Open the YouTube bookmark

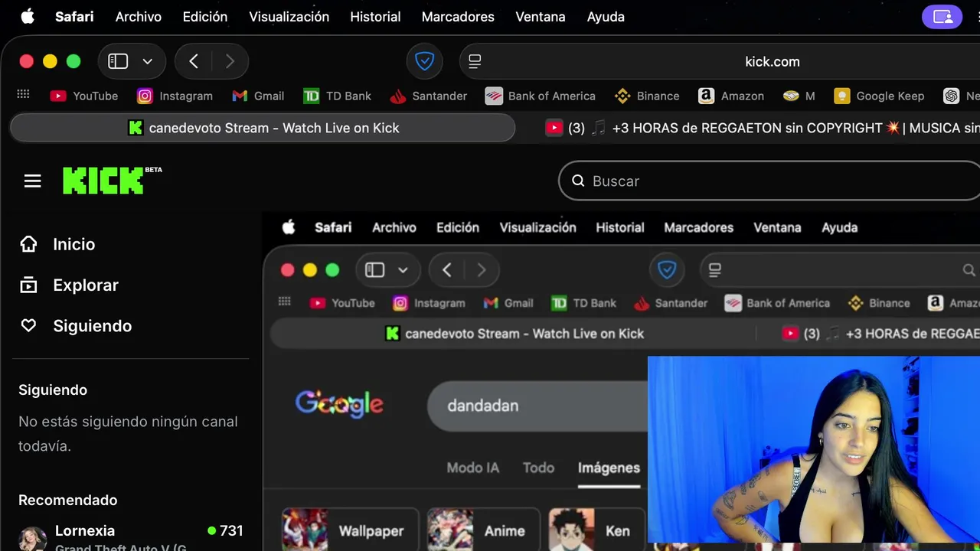(84, 96)
